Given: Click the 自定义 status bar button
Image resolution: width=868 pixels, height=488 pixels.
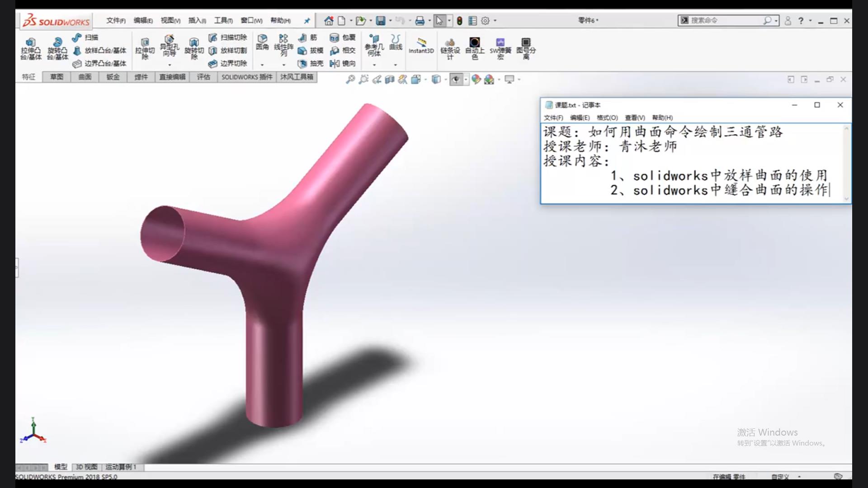Looking at the screenshot, I should 780,477.
